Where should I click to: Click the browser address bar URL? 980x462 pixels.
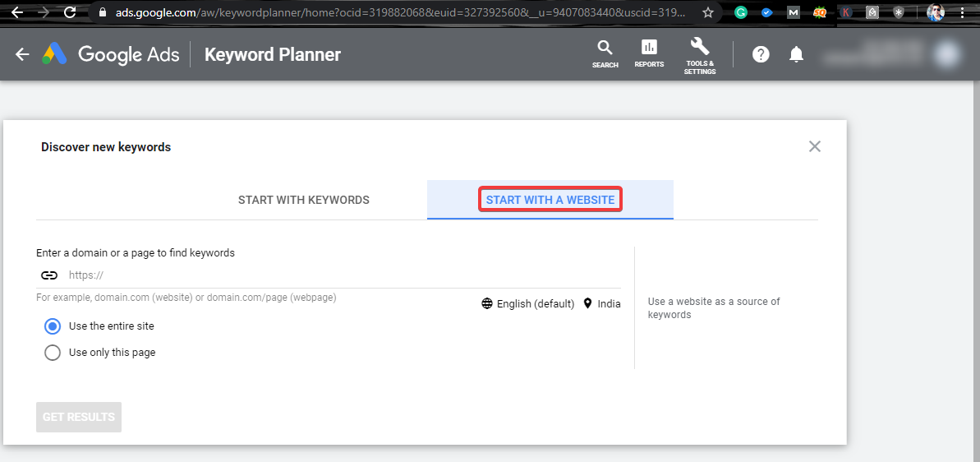[x=400, y=12]
